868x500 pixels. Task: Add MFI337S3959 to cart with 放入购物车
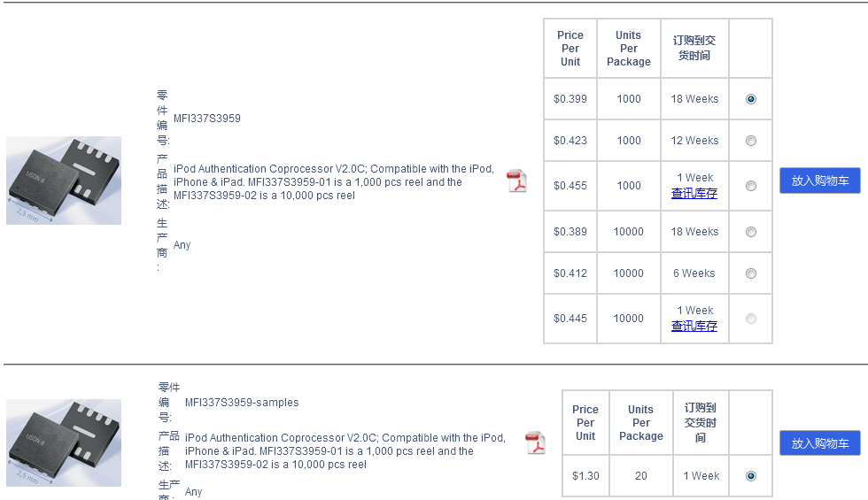pos(819,181)
